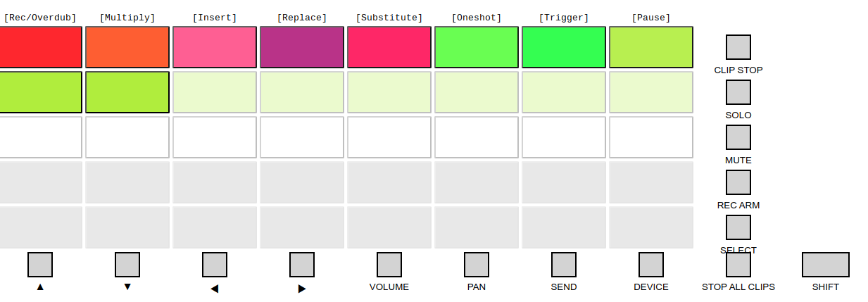
Task: Trigger the orange Multiply pad
Action: 127,47
